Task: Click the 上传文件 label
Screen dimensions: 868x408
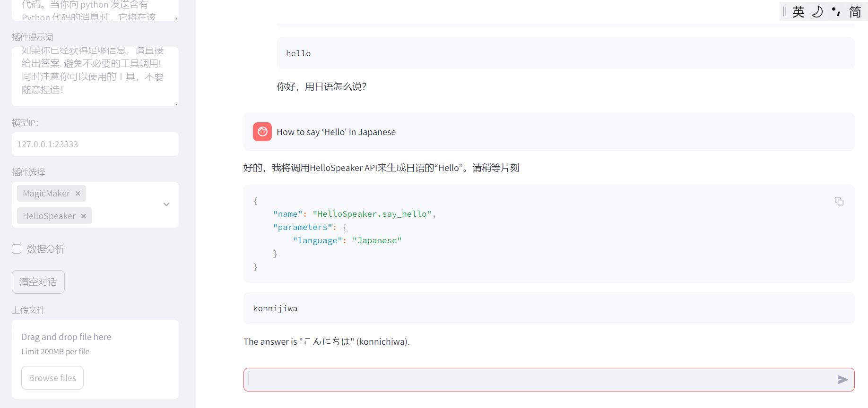Action: click(28, 310)
